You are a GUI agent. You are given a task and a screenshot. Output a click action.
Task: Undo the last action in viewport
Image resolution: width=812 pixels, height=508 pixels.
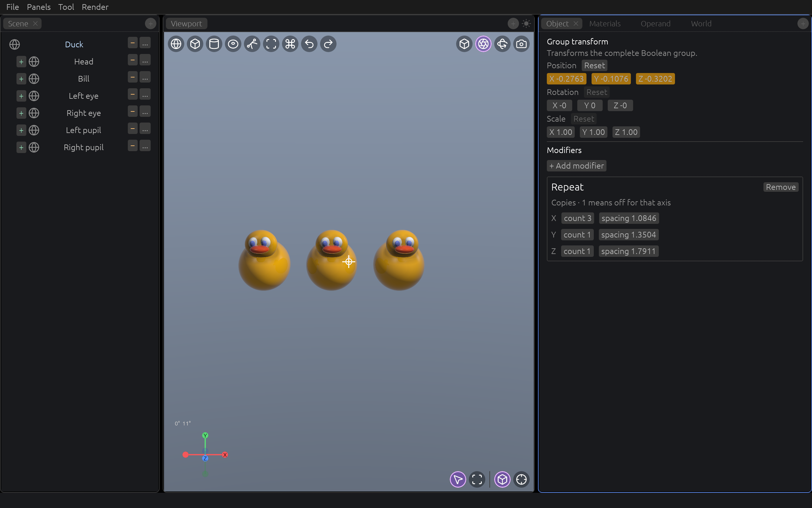click(x=309, y=44)
